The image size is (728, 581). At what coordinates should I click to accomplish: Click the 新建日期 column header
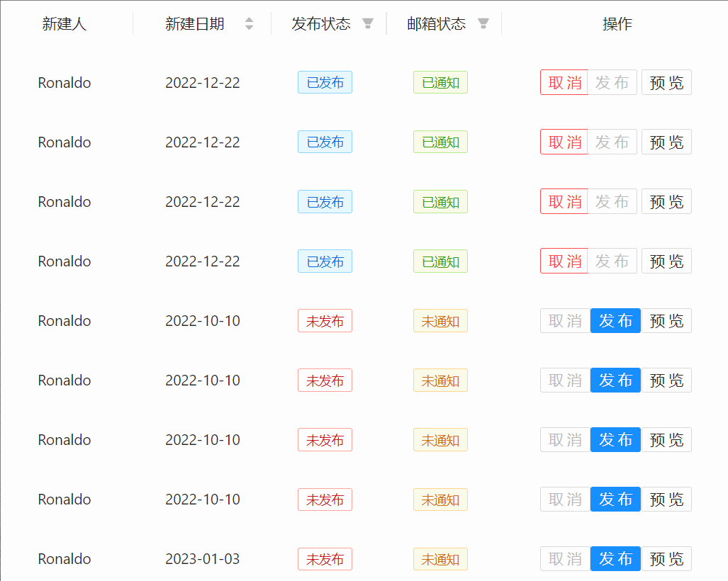pos(195,24)
